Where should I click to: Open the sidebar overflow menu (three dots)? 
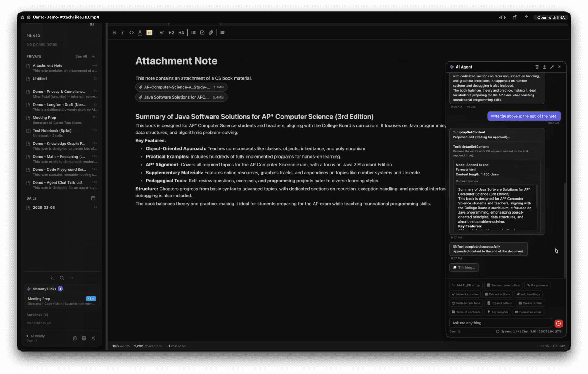71,278
